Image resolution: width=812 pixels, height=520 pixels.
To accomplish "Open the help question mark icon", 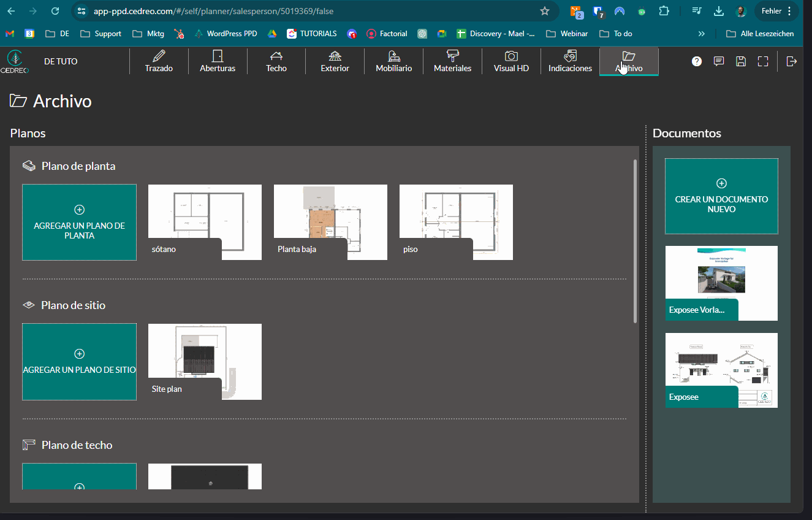I will [697, 61].
